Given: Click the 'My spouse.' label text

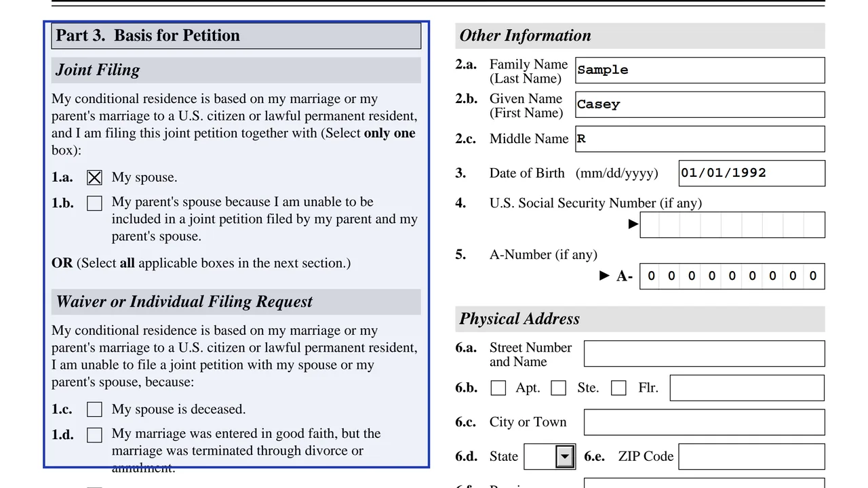Looking at the screenshot, I should [144, 178].
